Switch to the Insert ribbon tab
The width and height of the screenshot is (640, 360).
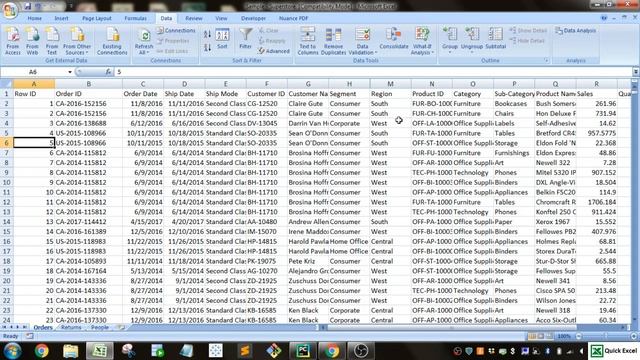[62, 18]
